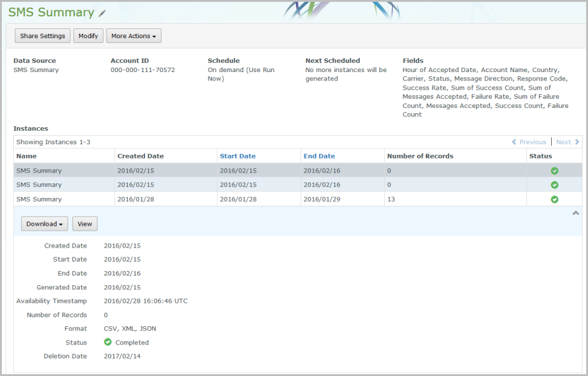Screen dimensions: 588x376
Task: Click the Number of Records column header
Action: [x=420, y=156]
